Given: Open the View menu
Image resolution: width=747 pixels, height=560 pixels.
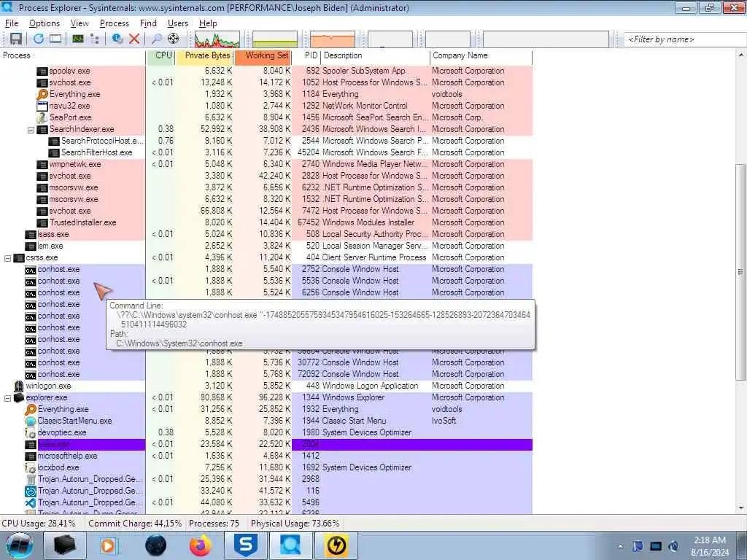Looking at the screenshot, I should click(x=80, y=23).
